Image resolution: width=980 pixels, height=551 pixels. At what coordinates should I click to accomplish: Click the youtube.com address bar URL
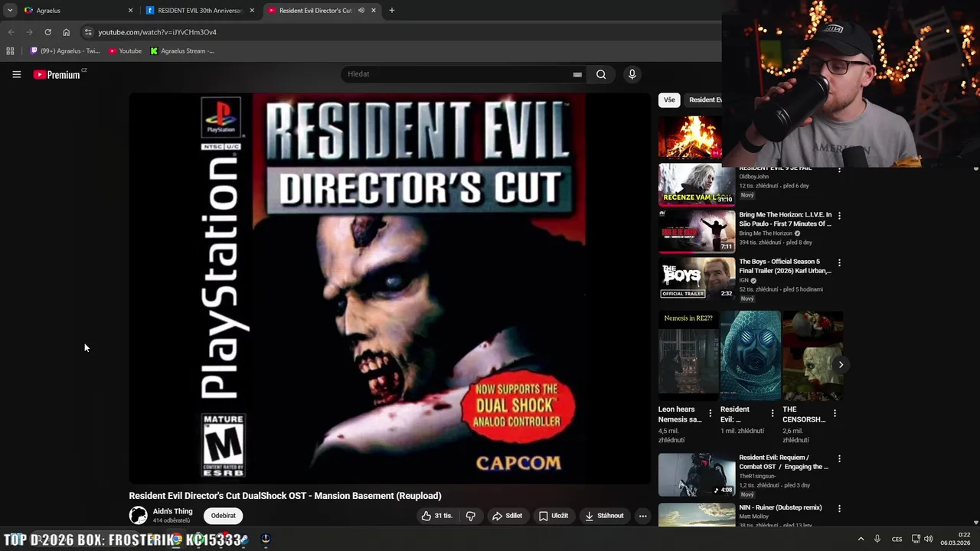157,32
